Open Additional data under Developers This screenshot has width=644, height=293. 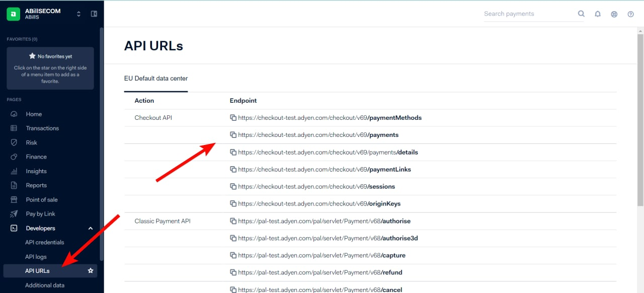pos(45,285)
